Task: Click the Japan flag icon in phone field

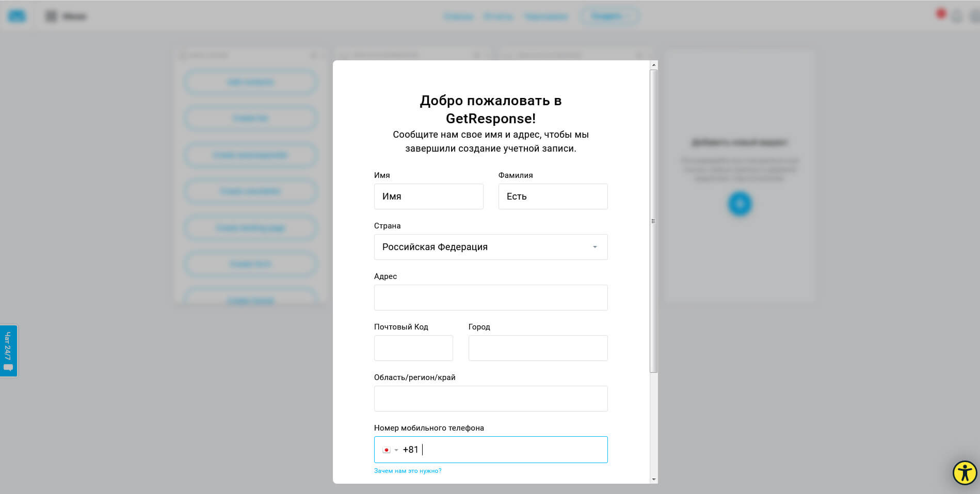Action: click(x=386, y=450)
